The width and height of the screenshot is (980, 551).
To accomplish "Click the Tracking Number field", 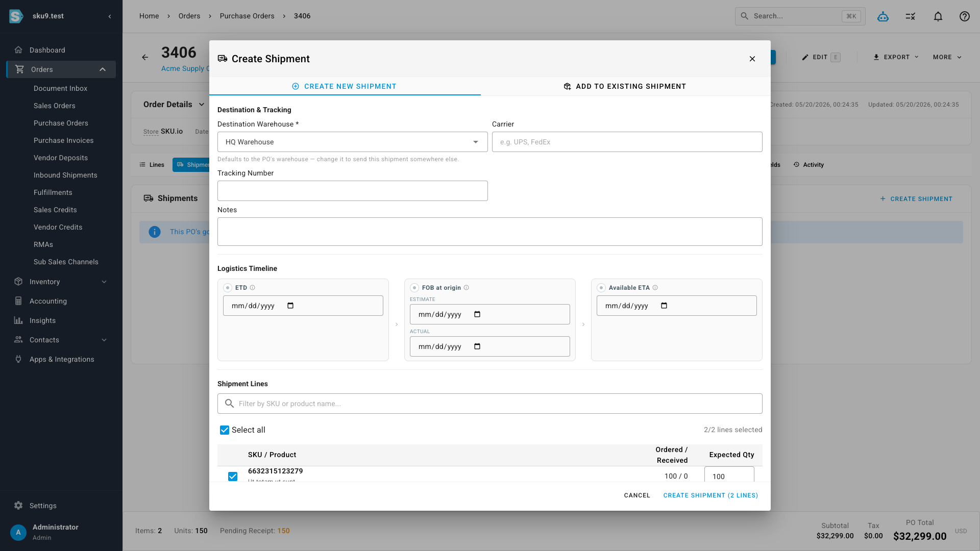I will pos(353,191).
